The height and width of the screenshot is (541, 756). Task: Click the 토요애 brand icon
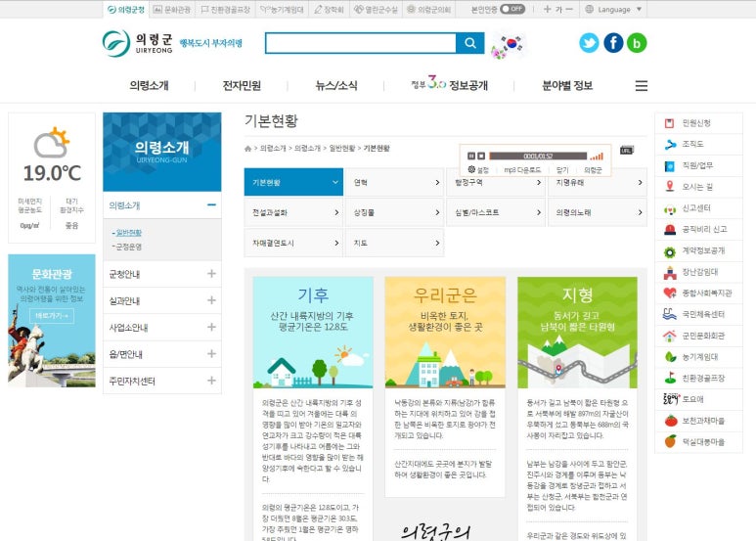point(671,399)
